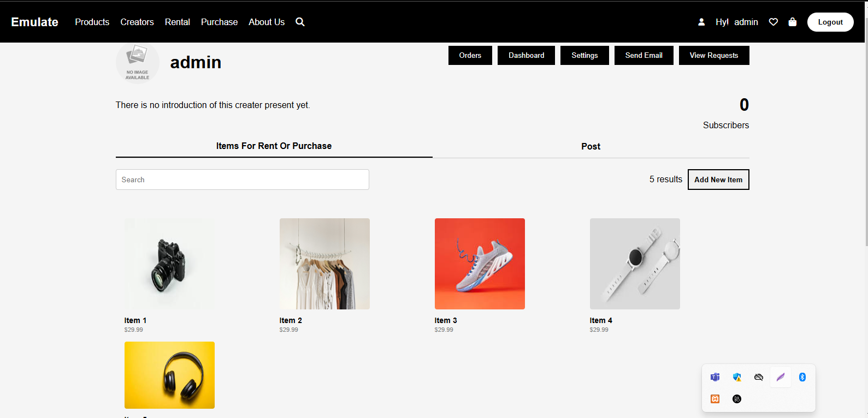Go to the Creators page
868x418 pixels.
(x=137, y=22)
